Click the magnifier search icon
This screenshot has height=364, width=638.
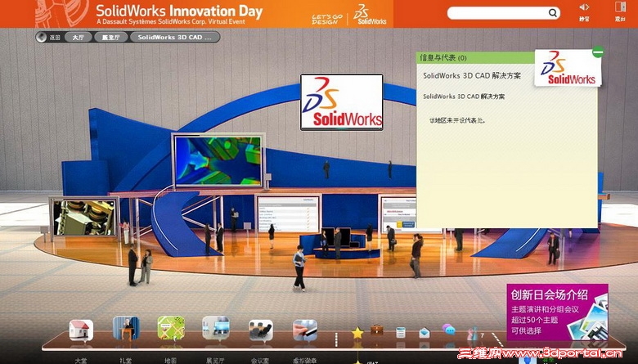pyautogui.click(x=552, y=13)
